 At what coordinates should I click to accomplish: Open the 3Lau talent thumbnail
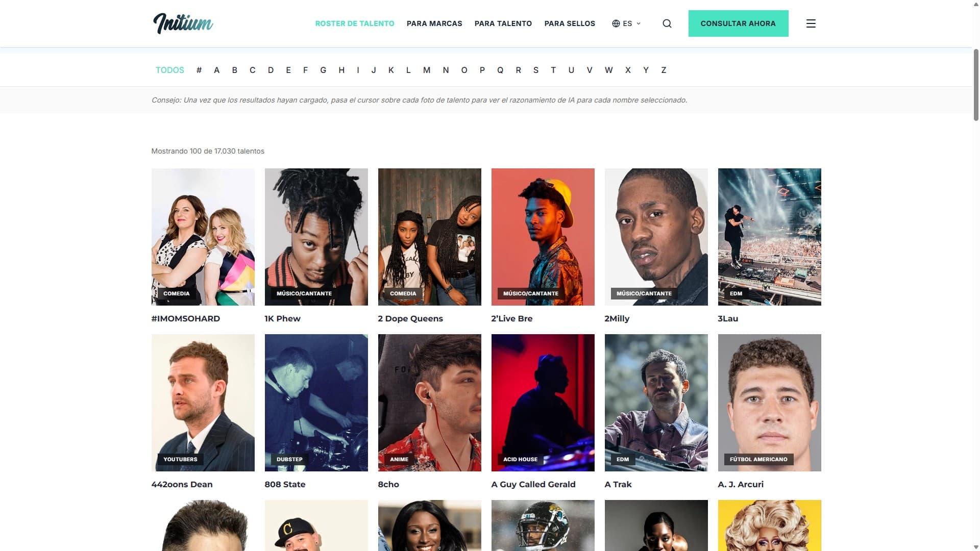tap(769, 237)
